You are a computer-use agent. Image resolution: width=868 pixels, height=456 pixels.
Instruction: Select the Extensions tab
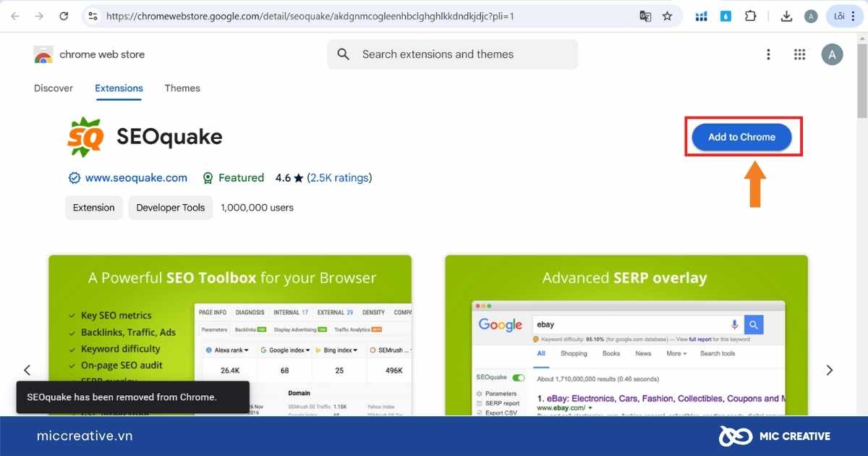pos(119,88)
